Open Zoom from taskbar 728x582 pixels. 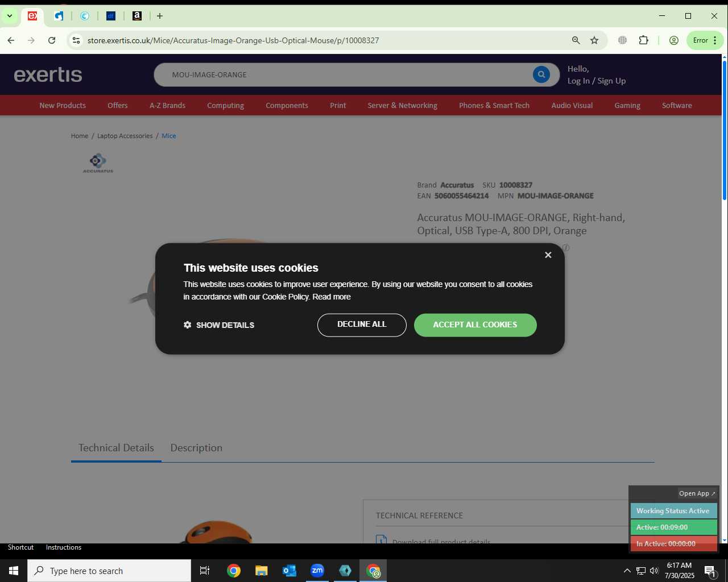317,571
